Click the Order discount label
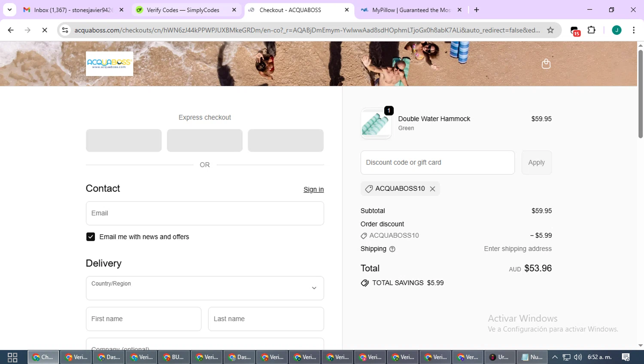Image resolution: width=644 pixels, height=364 pixels. (x=382, y=224)
